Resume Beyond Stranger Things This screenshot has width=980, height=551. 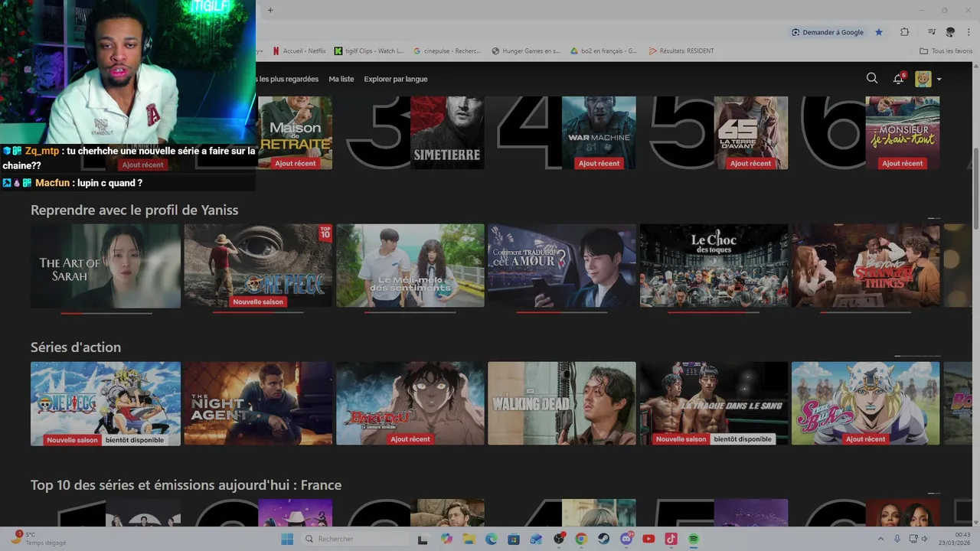866,266
